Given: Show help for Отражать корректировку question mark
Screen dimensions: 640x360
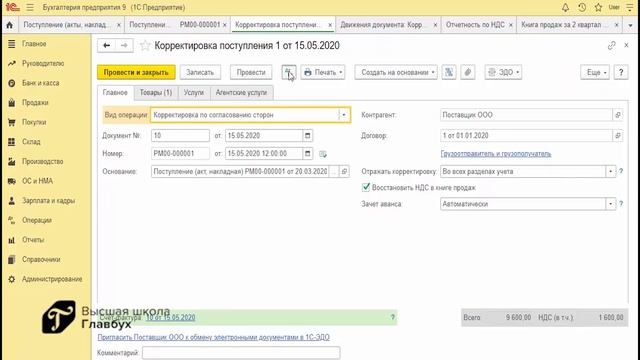Looking at the screenshot, I should pos(621,171).
